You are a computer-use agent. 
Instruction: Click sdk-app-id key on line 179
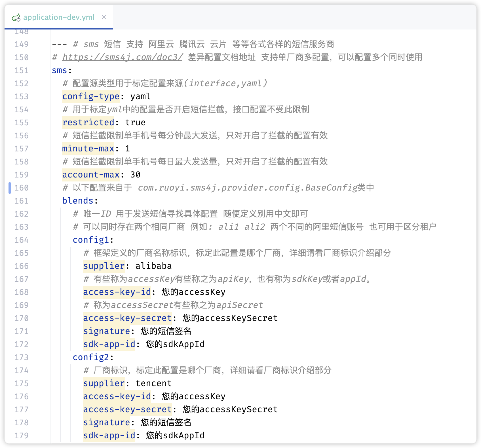[109, 436]
